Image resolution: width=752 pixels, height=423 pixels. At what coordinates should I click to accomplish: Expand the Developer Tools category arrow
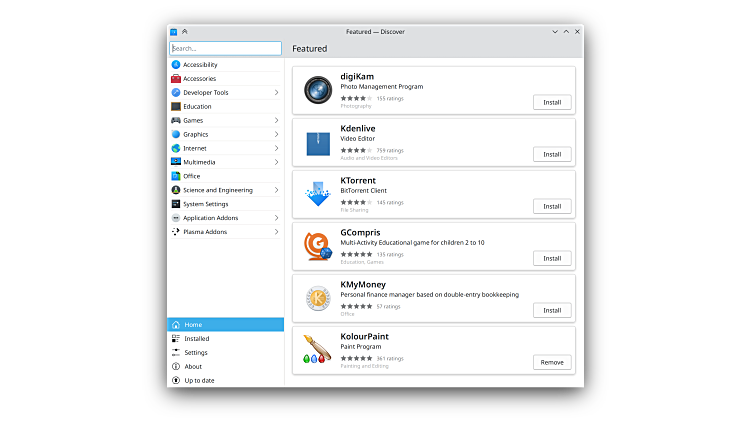coord(276,93)
